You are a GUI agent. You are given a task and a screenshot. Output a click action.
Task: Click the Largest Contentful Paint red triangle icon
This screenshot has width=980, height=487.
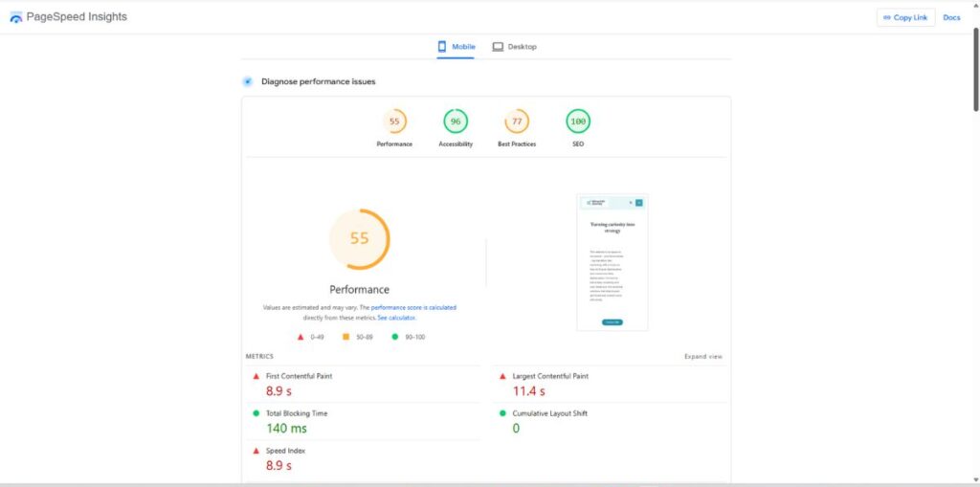click(x=502, y=376)
